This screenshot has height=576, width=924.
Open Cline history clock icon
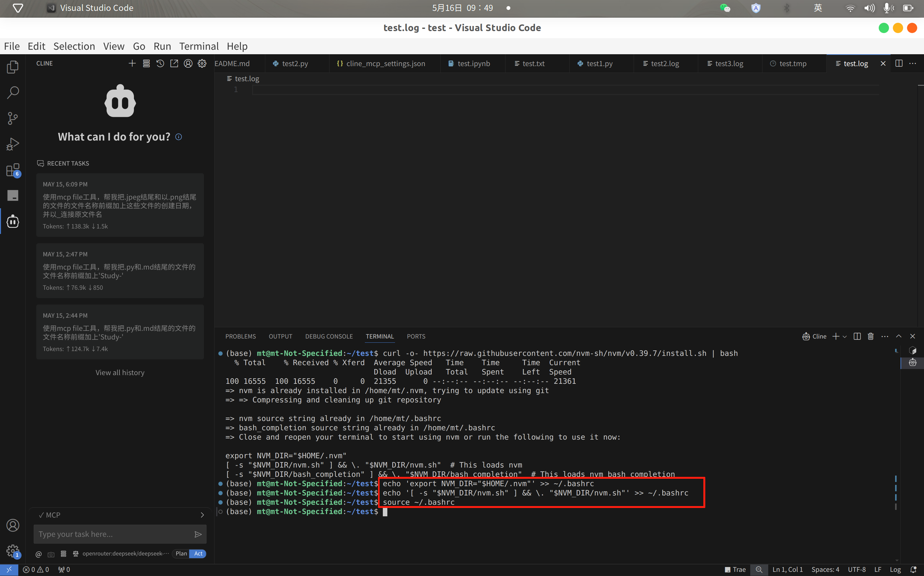coord(160,64)
